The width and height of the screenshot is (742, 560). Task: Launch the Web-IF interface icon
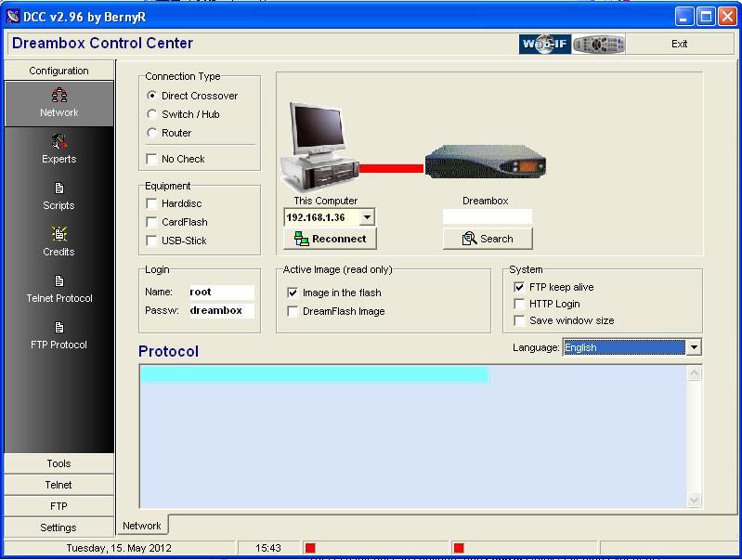(x=544, y=44)
